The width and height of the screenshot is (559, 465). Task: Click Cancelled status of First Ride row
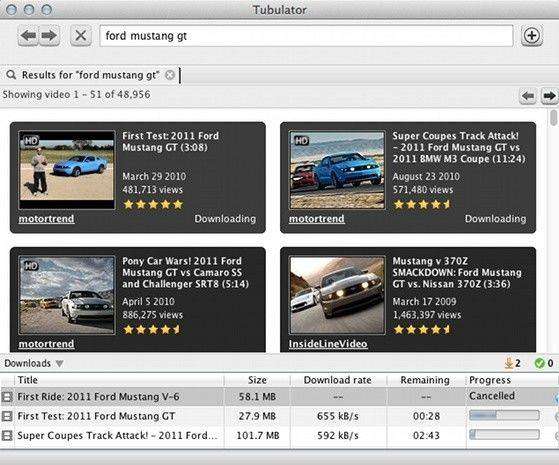tap(492, 396)
